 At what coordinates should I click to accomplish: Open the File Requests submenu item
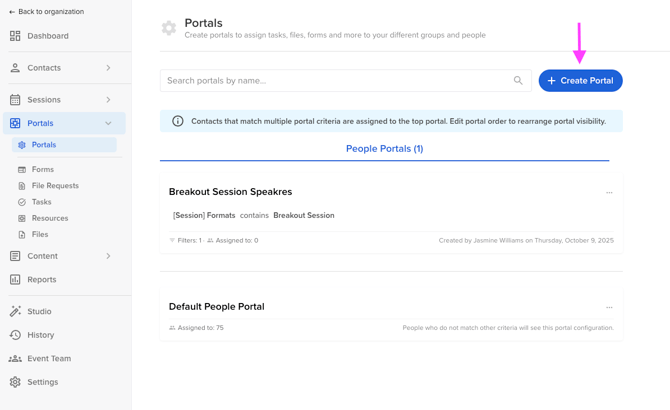(54, 186)
